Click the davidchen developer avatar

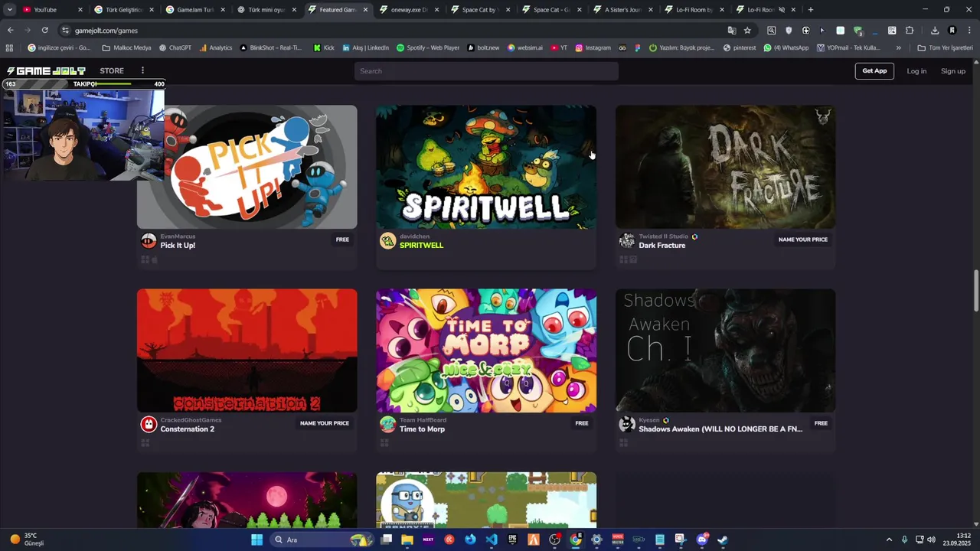point(388,241)
